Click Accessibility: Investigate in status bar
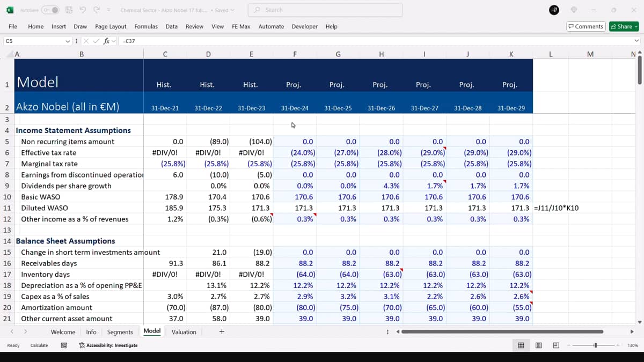644x362 pixels. tap(108, 345)
